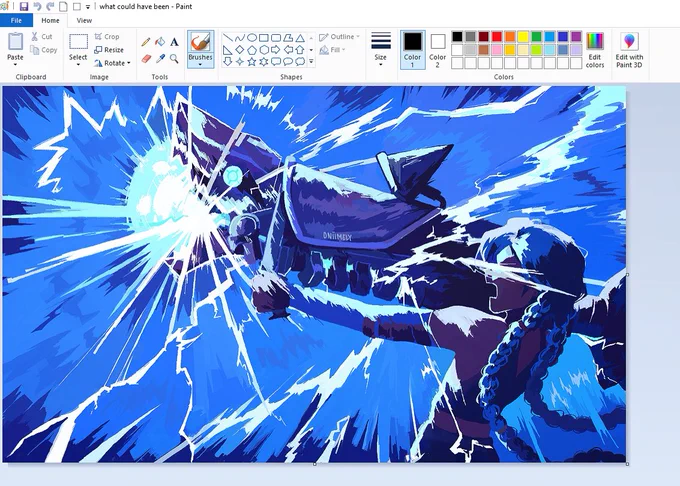Click the Copy button
Viewport: 680px width, 486px height.
pos(43,50)
